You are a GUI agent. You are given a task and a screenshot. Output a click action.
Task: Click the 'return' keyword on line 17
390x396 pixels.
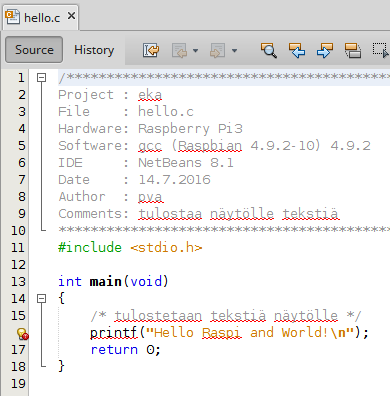(114, 350)
